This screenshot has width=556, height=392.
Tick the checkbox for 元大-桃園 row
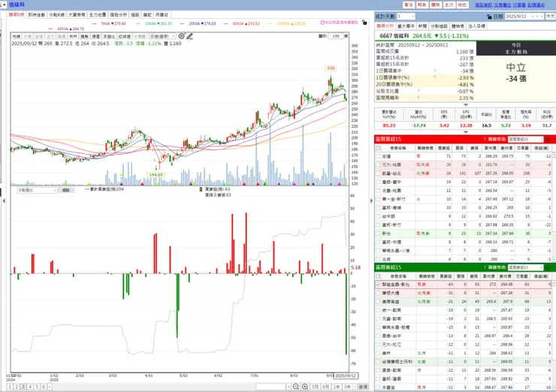(x=378, y=164)
